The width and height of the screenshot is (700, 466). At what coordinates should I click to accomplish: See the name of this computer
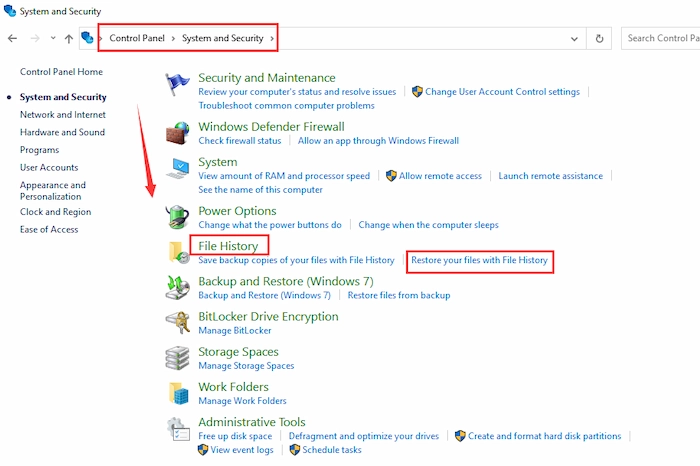coord(260,190)
